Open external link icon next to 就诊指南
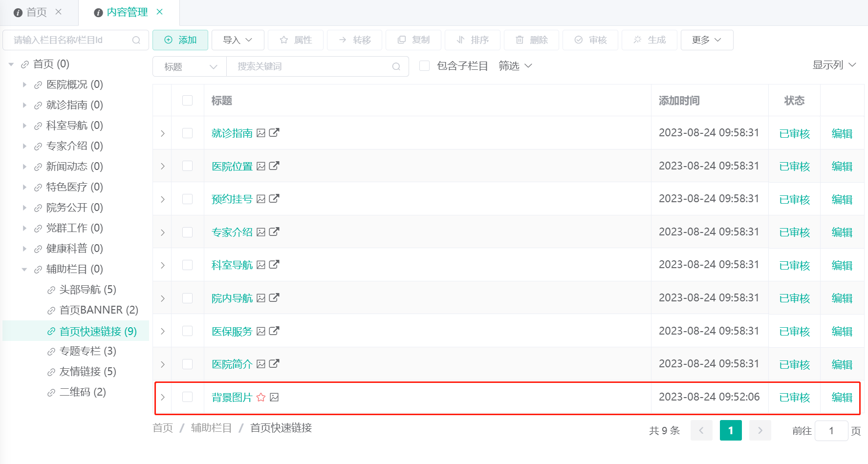This screenshot has height=464, width=868. pyautogui.click(x=275, y=132)
